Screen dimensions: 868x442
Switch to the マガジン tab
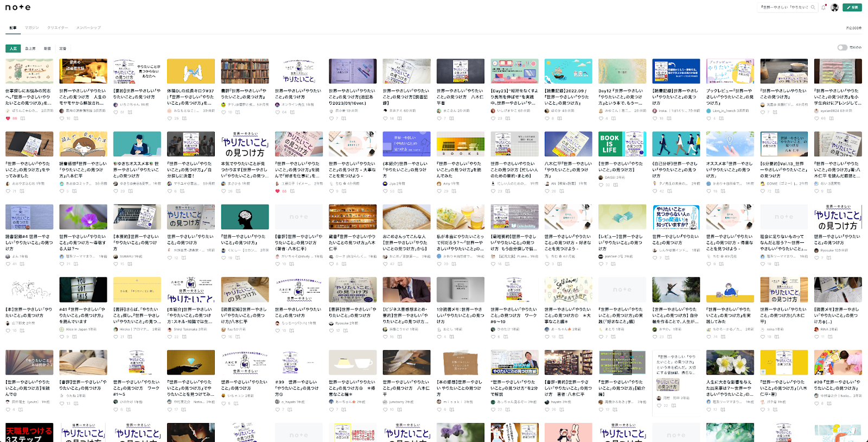[x=31, y=28]
